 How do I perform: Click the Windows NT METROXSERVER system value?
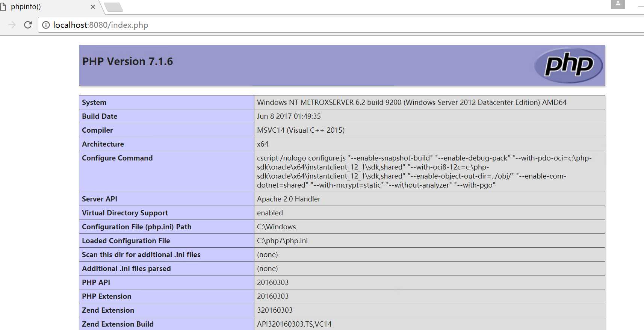click(x=412, y=102)
